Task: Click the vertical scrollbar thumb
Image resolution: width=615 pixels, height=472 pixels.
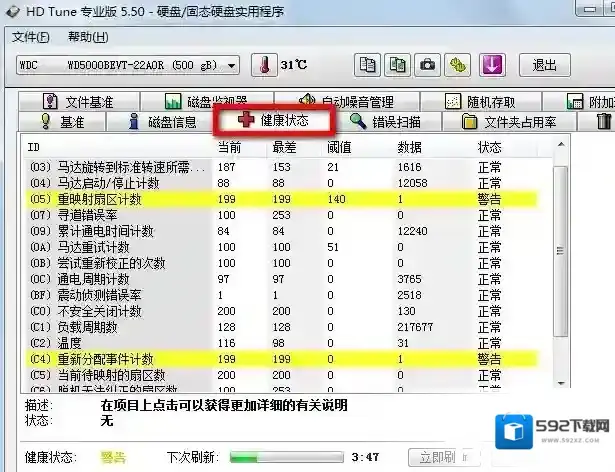Action: pos(560,251)
